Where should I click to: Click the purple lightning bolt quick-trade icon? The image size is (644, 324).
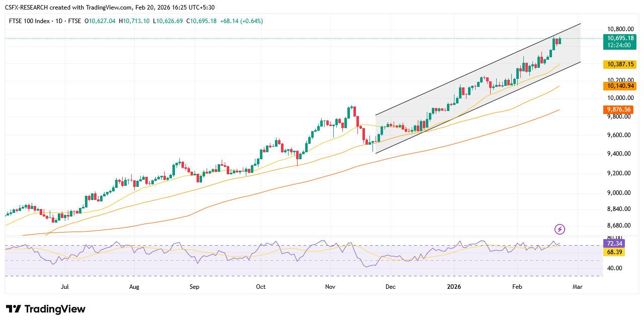coord(559,230)
